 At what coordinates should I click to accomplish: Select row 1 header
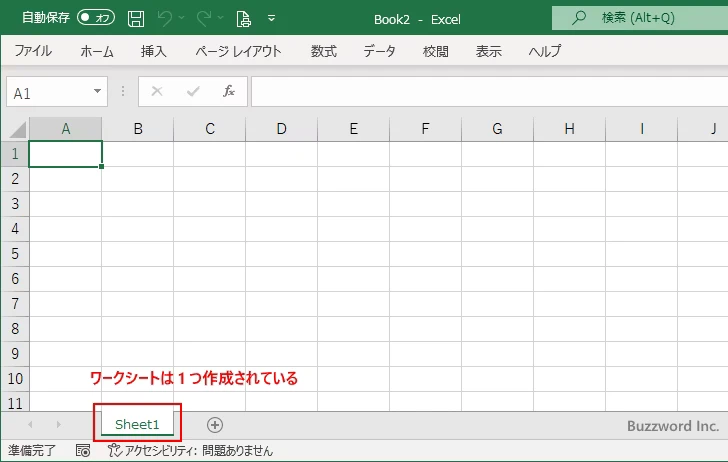(x=15, y=154)
